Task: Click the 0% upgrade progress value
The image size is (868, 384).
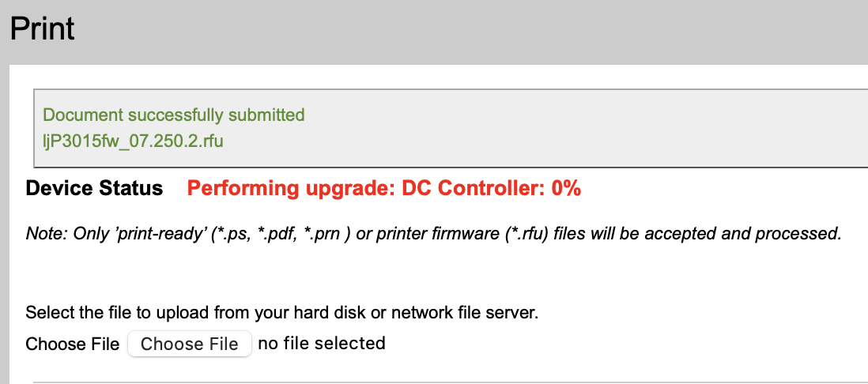Action: [567, 188]
